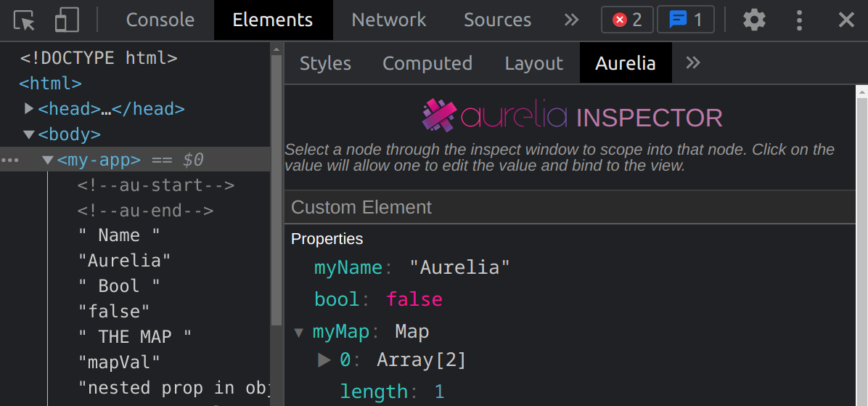Show more DevTools tabs chevron
This screenshot has width=868, height=406.
(x=571, y=20)
